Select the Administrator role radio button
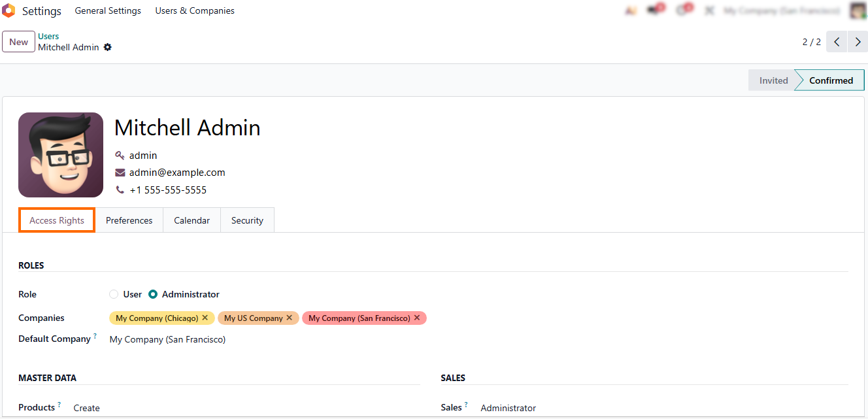The image size is (868, 419). (x=153, y=294)
